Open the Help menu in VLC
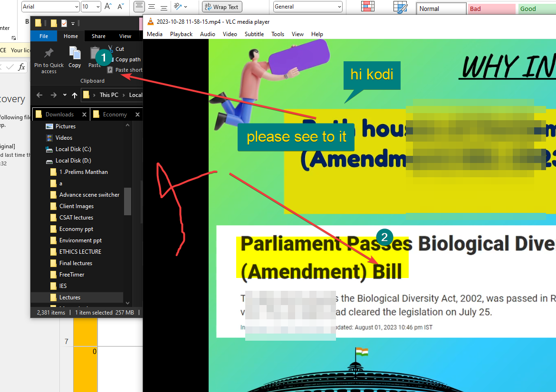The image size is (556, 392). [x=317, y=34]
